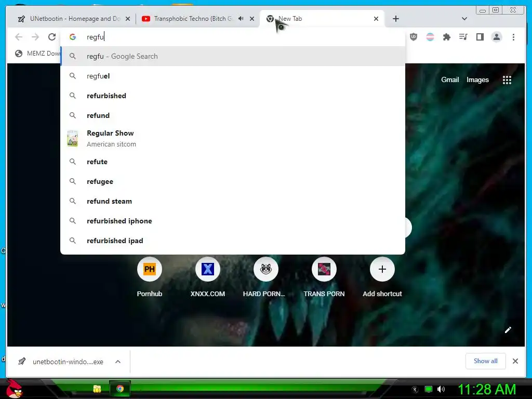
Task: Choose the Regular Show American sitcom suggestion
Action: pos(233,138)
